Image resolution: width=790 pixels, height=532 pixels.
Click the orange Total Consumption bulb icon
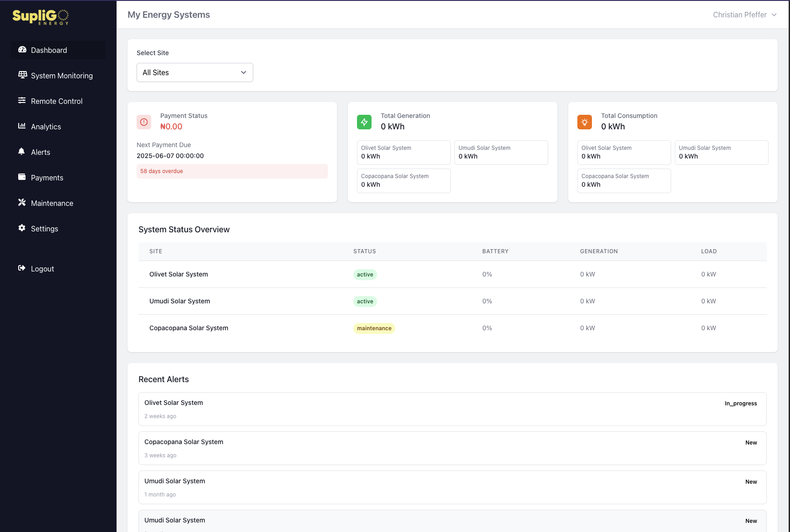[x=585, y=122]
